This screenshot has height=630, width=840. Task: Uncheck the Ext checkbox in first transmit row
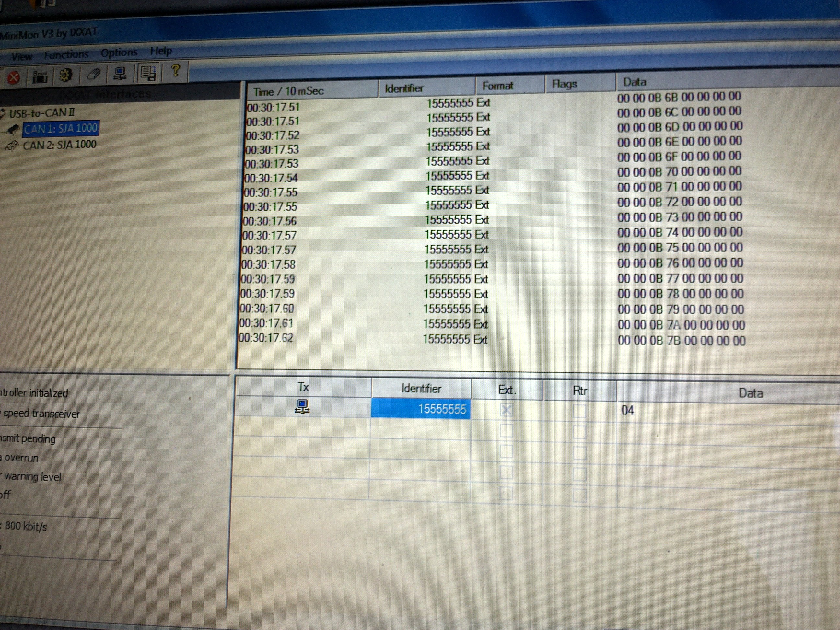click(507, 410)
